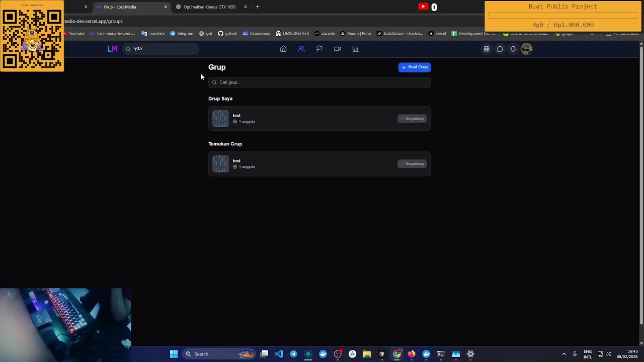The height and width of the screenshot is (362, 644).
Task: Close the 'Grup - Lost Media' tab
Action: tap(166, 7)
